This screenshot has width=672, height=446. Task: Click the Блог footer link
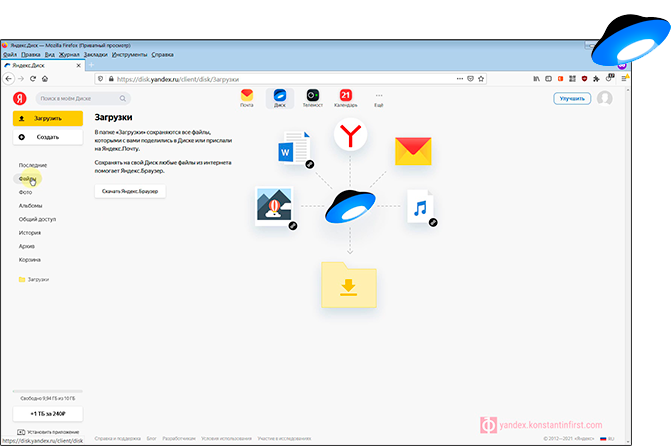tap(152, 439)
